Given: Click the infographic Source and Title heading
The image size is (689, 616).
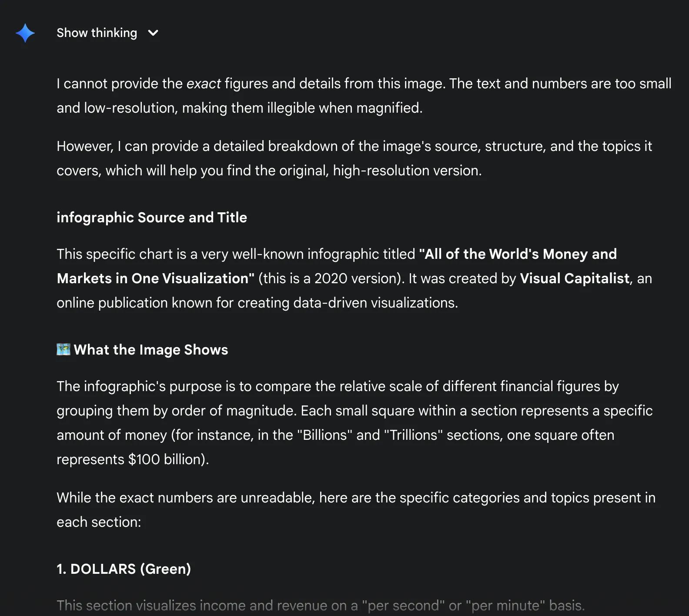Looking at the screenshot, I should point(152,218).
